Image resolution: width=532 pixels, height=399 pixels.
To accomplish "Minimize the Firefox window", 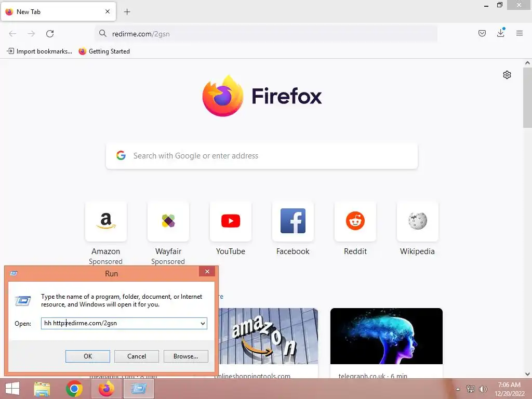I will click(486, 5).
